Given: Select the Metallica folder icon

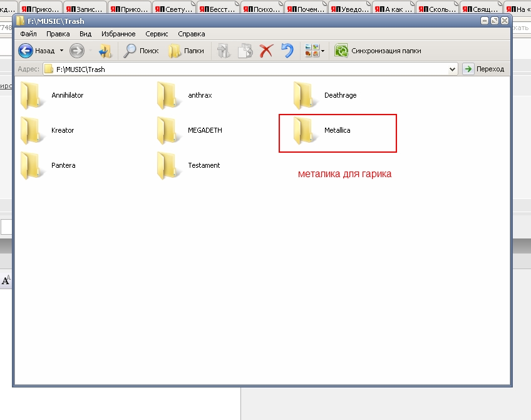Looking at the screenshot, I should pyautogui.click(x=306, y=131).
